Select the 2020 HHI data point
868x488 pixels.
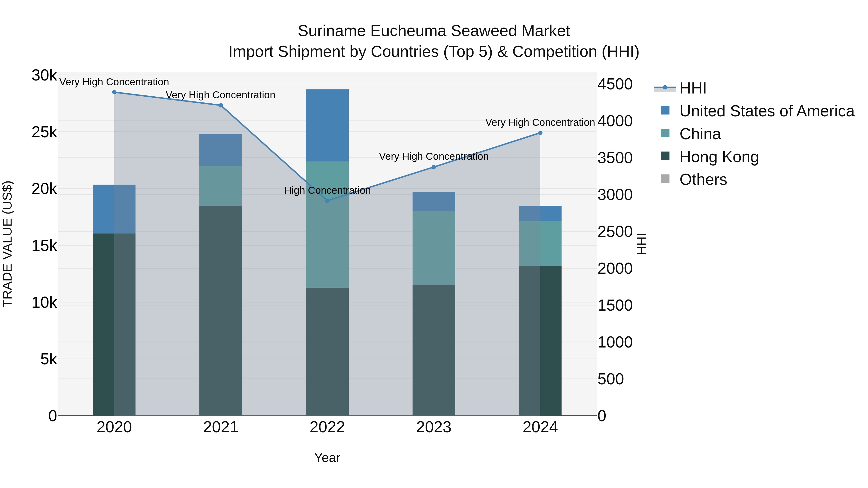click(x=114, y=92)
